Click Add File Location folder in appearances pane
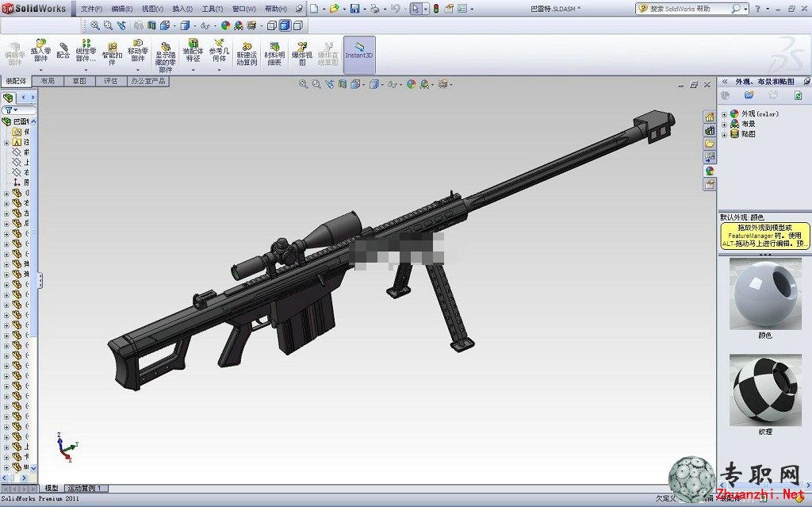The width and height of the screenshot is (812, 507). [x=749, y=95]
